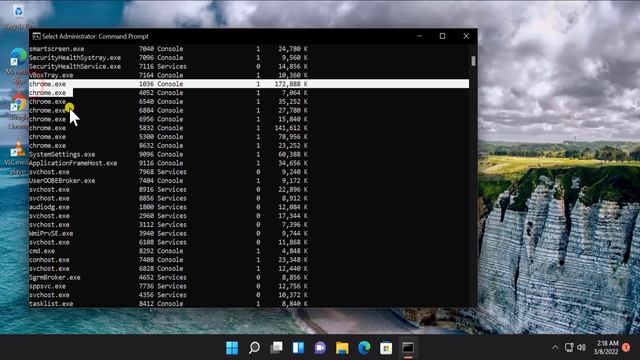
Task: Select the Command Prompt taskbar icon
Action: pyautogui.click(x=408, y=348)
